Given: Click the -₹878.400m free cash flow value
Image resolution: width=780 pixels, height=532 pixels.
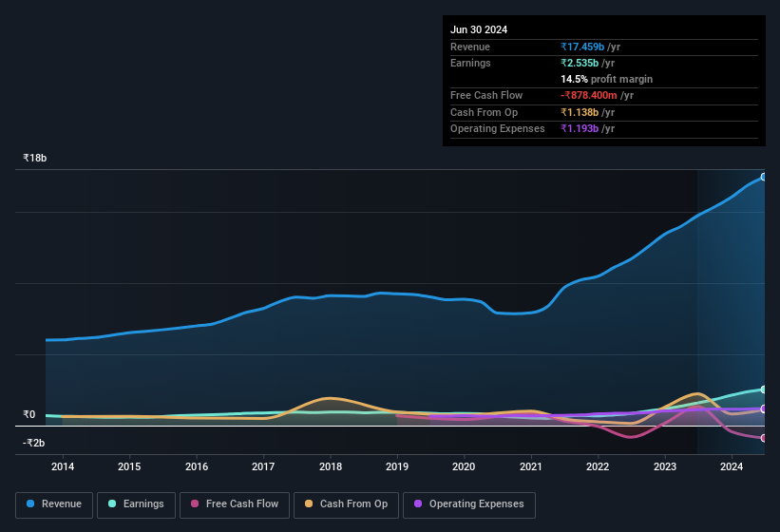Looking at the screenshot, I should pyautogui.click(x=588, y=95).
